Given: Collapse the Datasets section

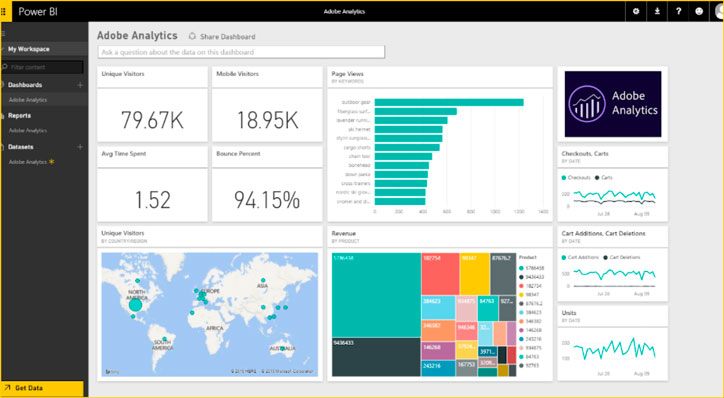Looking at the screenshot, I should tap(21, 147).
